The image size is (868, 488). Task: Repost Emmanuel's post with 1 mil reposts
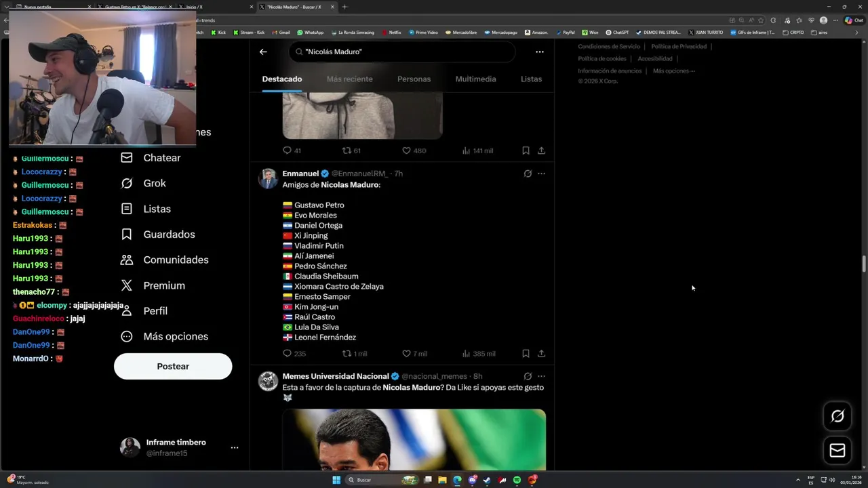355,354
